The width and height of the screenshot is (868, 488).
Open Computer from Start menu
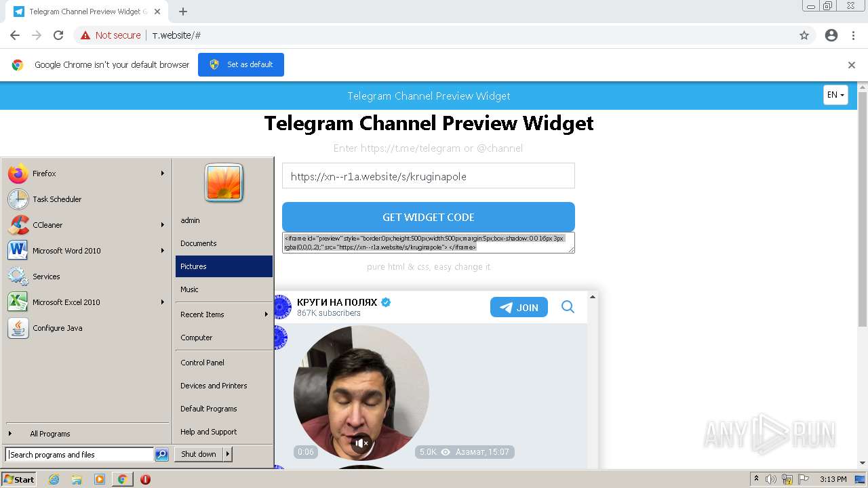click(x=224, y=338)
